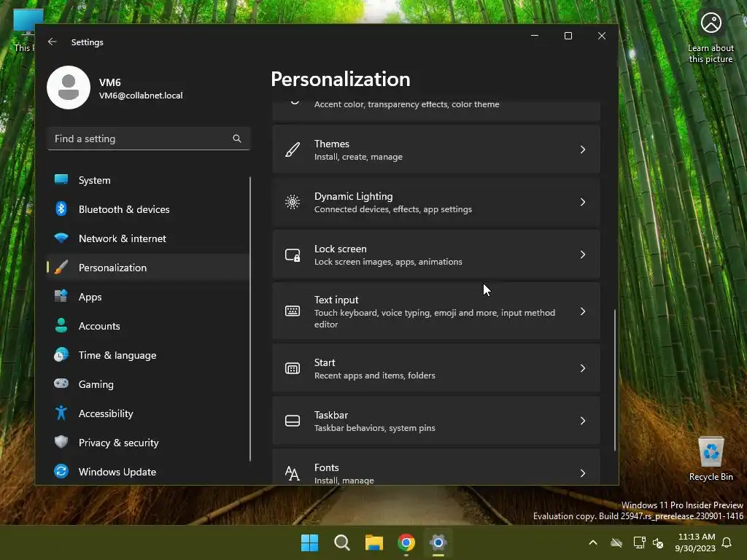Screen dimensions: 747x560
Task: Expand the Start chevron
Action: click(583, 368)
